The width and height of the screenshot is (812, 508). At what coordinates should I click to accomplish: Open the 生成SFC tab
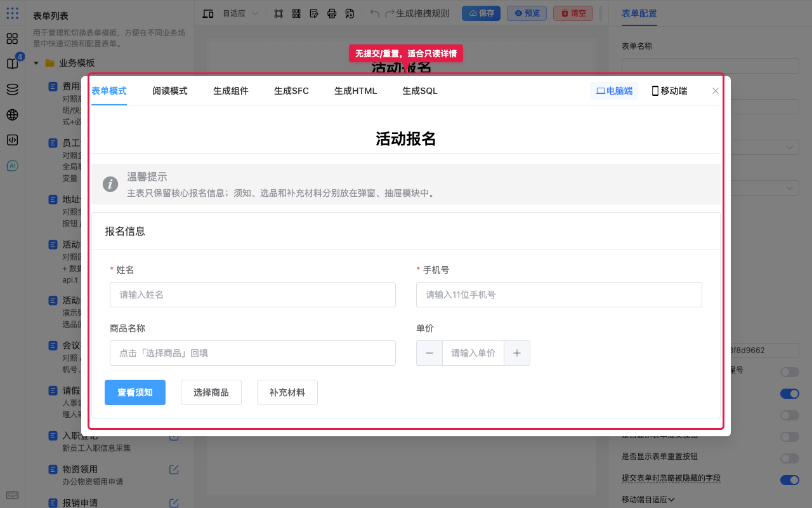tap(292, 91)
